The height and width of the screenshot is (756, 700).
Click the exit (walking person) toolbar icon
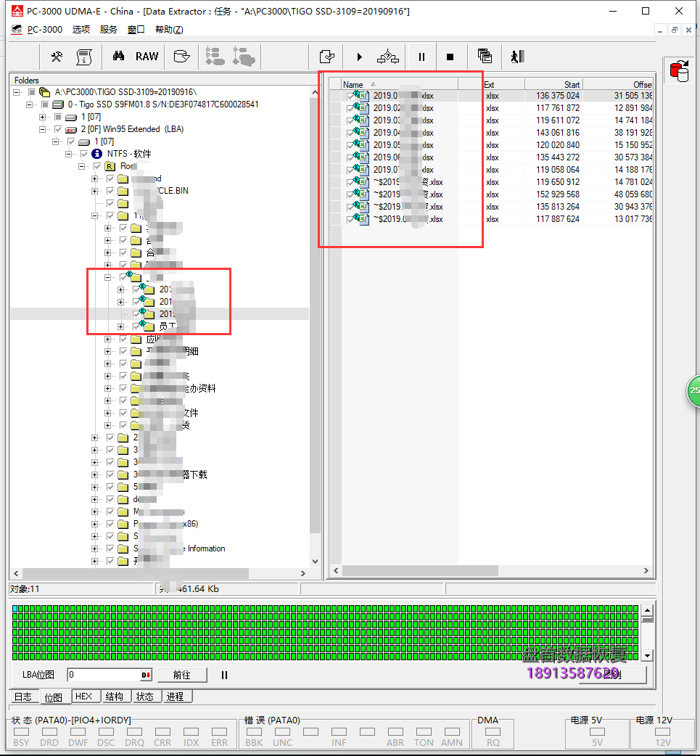pos(516,57)
